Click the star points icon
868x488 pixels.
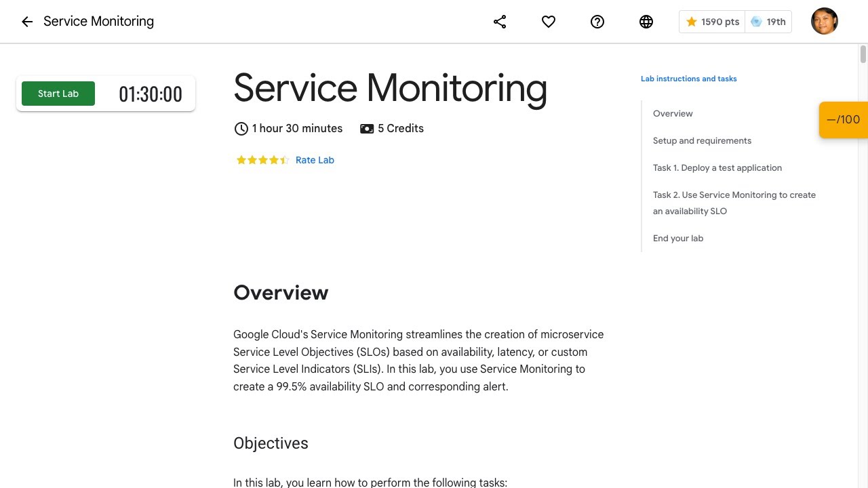pyautogui.click(x=691, y=22)
